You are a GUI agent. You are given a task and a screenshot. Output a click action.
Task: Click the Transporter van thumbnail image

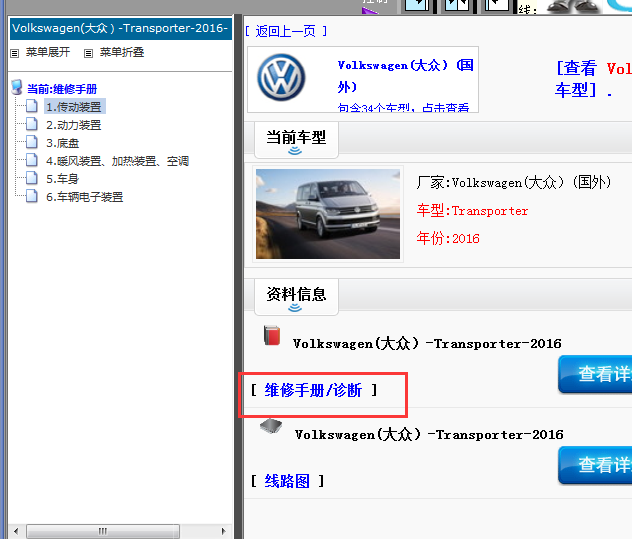328,214
